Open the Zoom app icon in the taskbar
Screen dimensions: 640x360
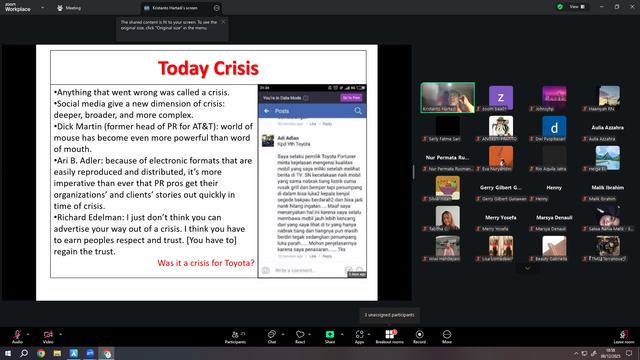click(x=90, y=353)
